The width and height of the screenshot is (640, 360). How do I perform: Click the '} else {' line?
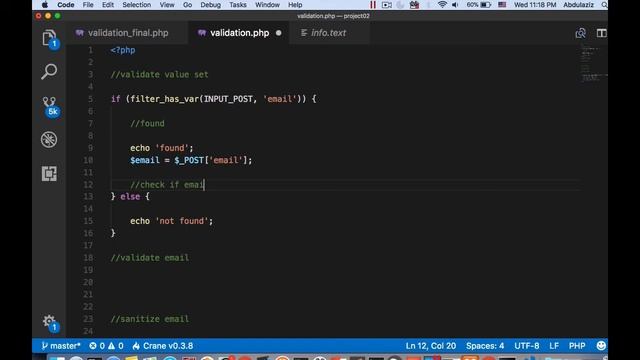[130, 197]
